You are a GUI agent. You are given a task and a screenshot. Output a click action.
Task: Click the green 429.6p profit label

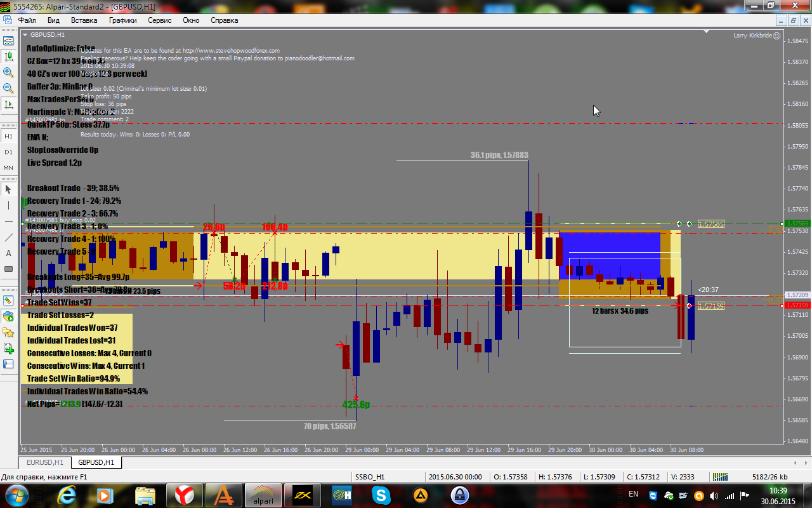pyautogui.click(x=356, y=404)
